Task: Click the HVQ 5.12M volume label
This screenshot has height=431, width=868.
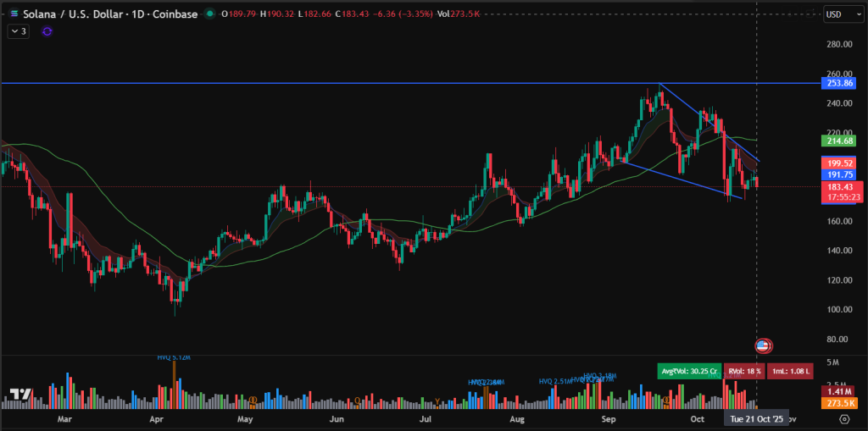Action: click(174, 357)
